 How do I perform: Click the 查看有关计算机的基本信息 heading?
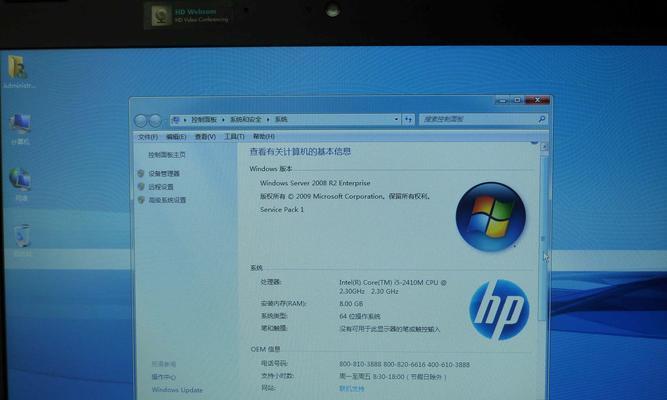[300, 151]
